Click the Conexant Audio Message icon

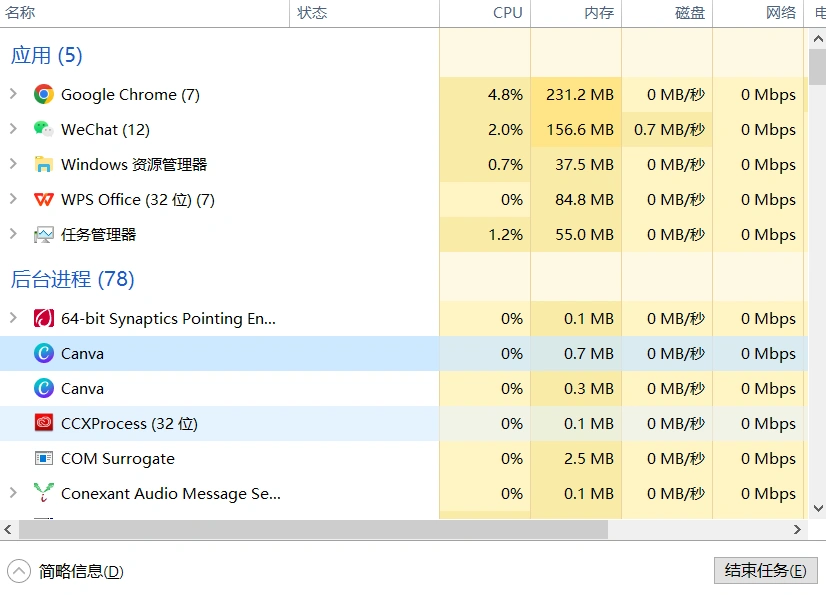43,493
